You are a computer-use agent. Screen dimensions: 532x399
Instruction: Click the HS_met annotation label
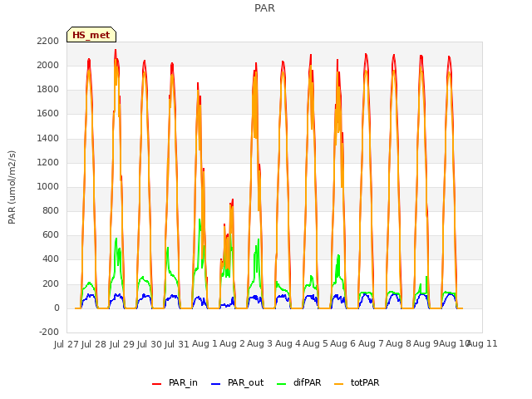[x=91, y=35]
